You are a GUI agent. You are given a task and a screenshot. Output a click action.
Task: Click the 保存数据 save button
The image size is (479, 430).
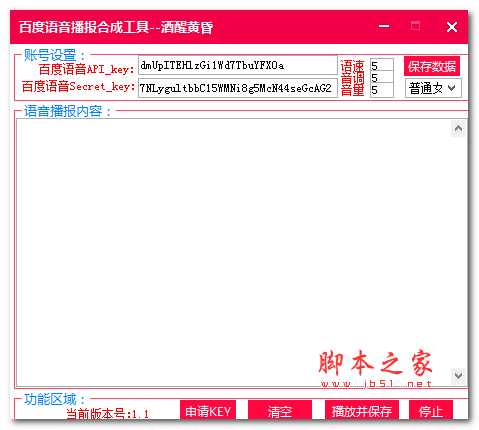(432, 66)
